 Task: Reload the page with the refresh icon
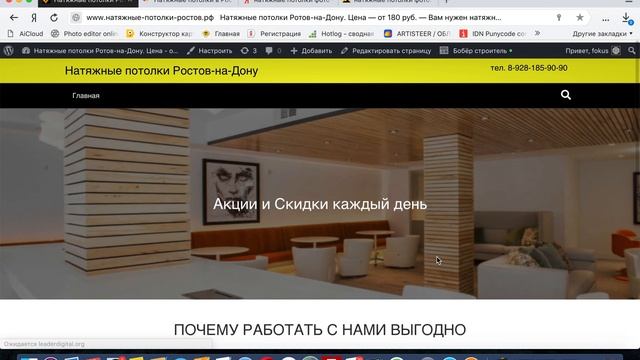54,18
